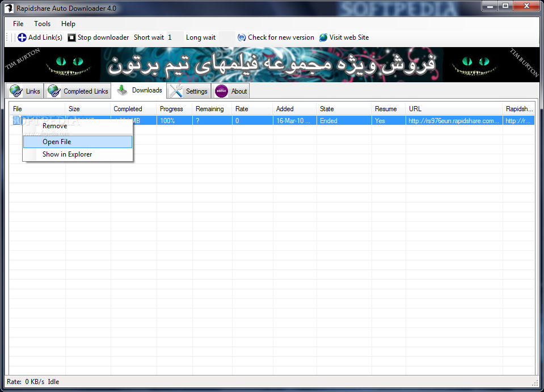Switch to the Settings tab

(189, 91)
